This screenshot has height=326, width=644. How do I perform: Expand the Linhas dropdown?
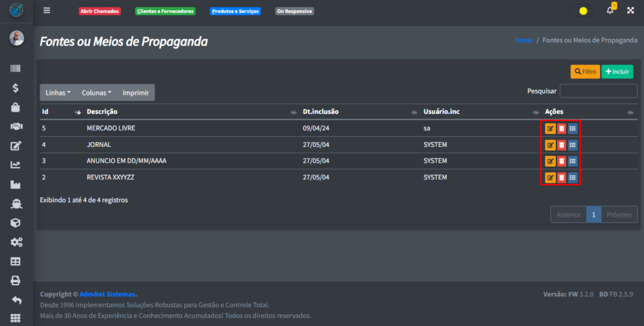tap(58, 92)
